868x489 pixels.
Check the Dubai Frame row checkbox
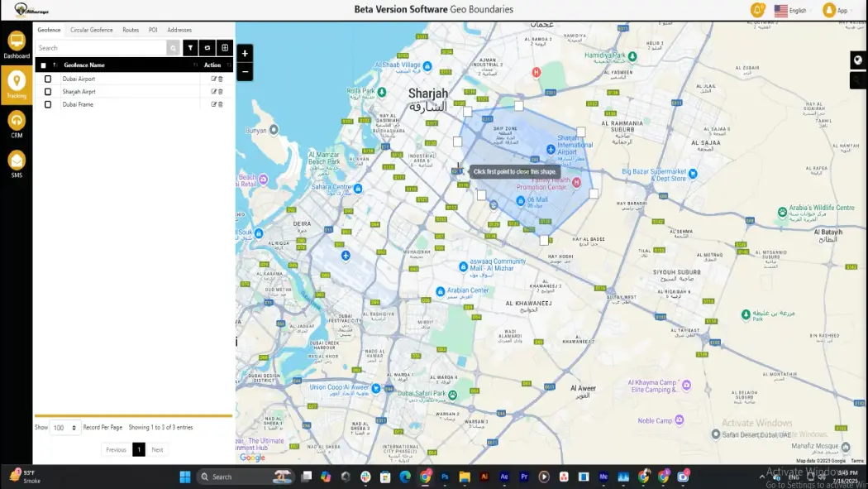[48, 104]
